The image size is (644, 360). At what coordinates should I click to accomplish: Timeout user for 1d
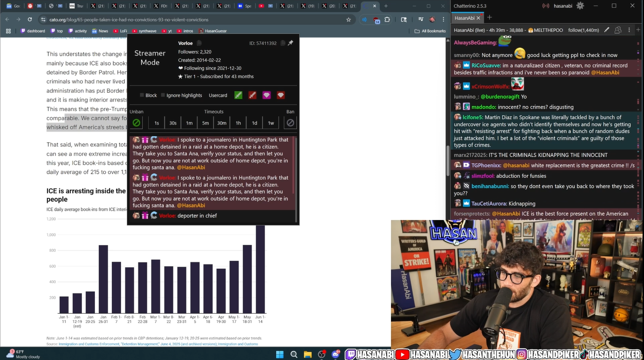[x=255, y=123]
